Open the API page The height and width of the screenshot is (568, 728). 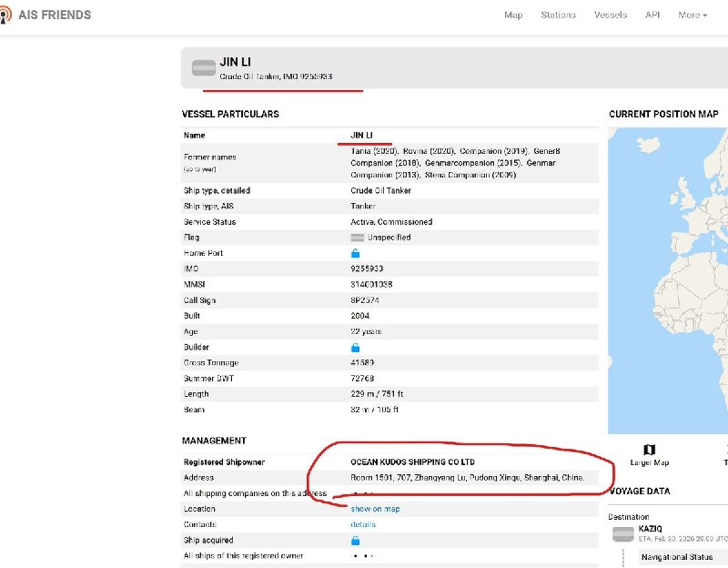pos(652,15)
